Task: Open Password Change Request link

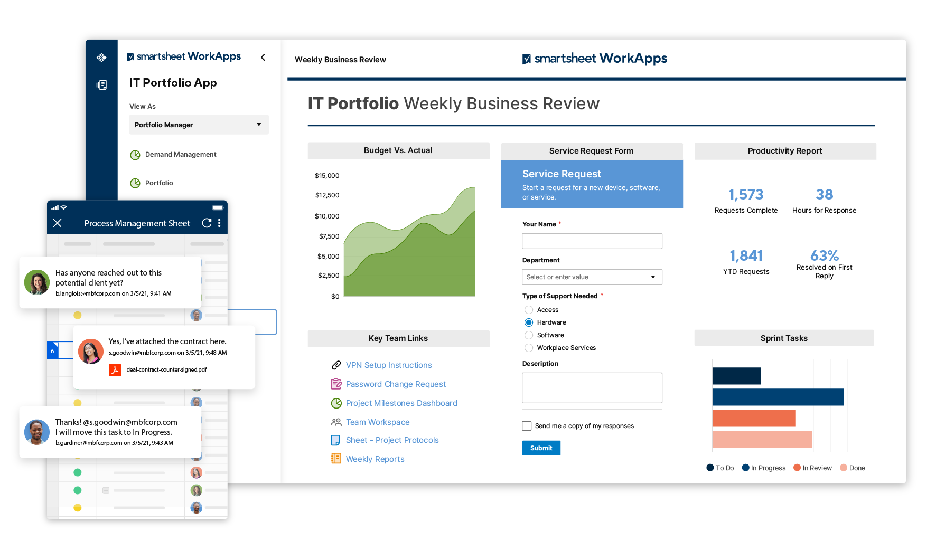Action: tap(396, 384)
